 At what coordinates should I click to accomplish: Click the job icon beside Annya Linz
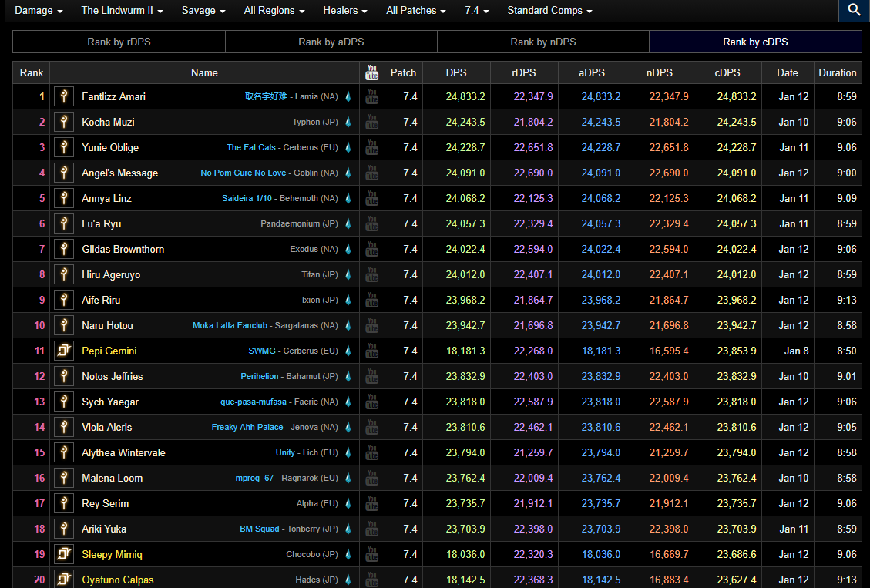point(64,198)
